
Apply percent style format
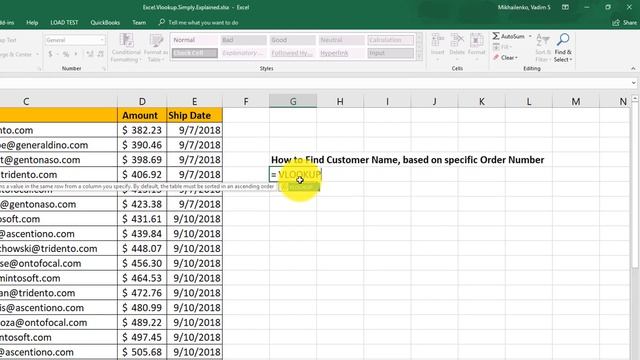click(x=66, y=54)
